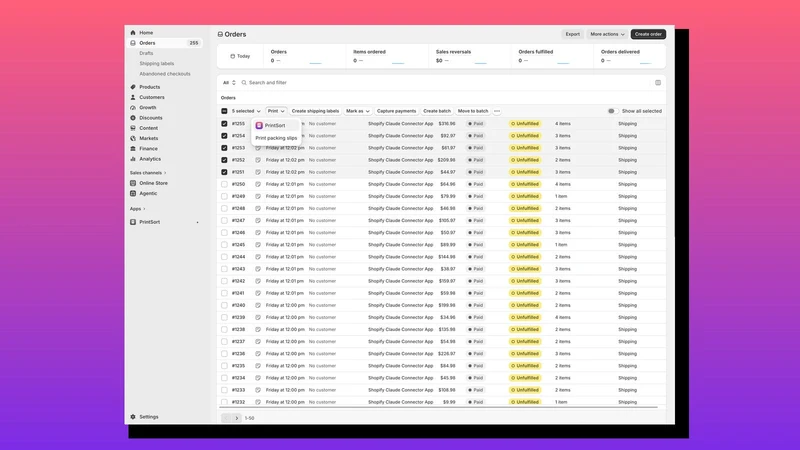Open the Mark as dropdown
The image size is (800, 450).
click(x=358, y=111)
